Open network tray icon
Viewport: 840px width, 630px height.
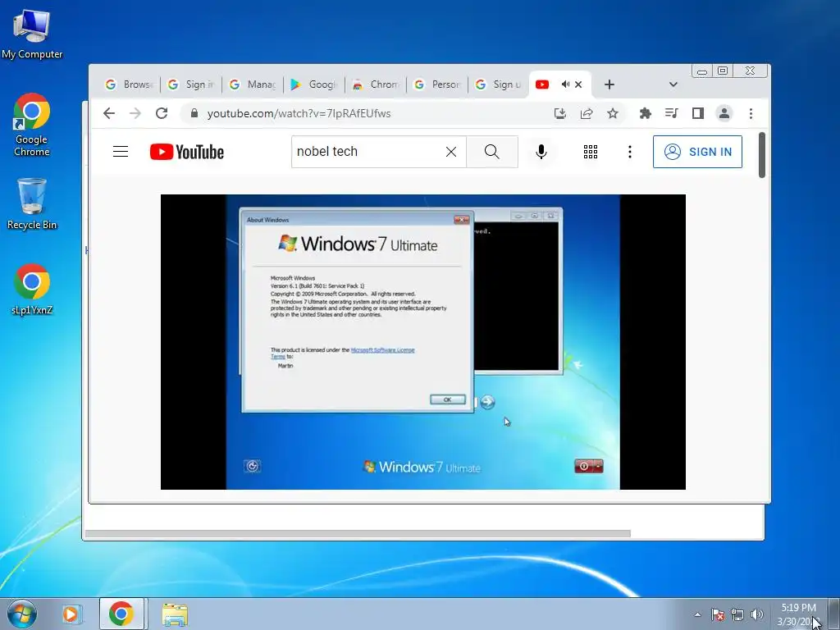coord(737,614)
